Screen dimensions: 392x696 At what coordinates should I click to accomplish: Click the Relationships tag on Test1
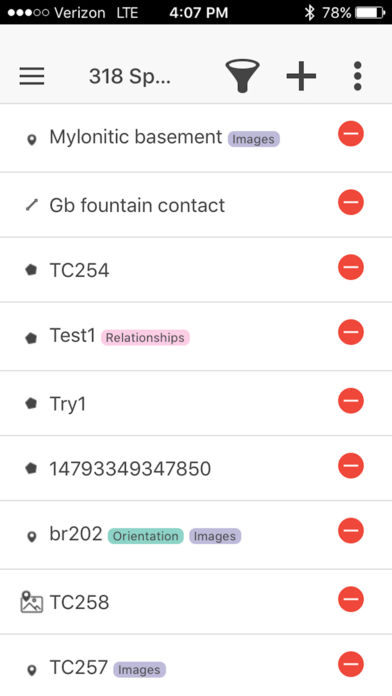point(145,338)
